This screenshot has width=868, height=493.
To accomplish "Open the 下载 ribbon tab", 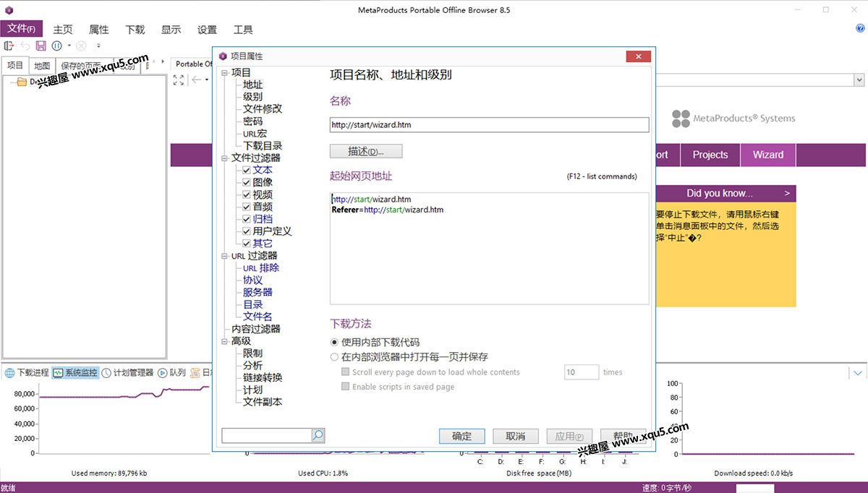I will tap(135, 30).
